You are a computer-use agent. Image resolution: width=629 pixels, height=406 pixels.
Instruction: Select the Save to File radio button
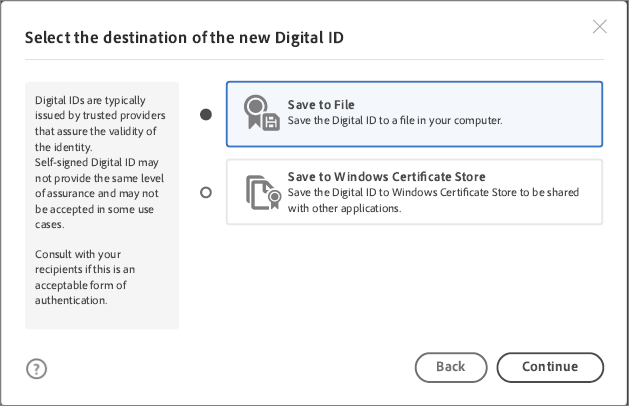(206, 114)
